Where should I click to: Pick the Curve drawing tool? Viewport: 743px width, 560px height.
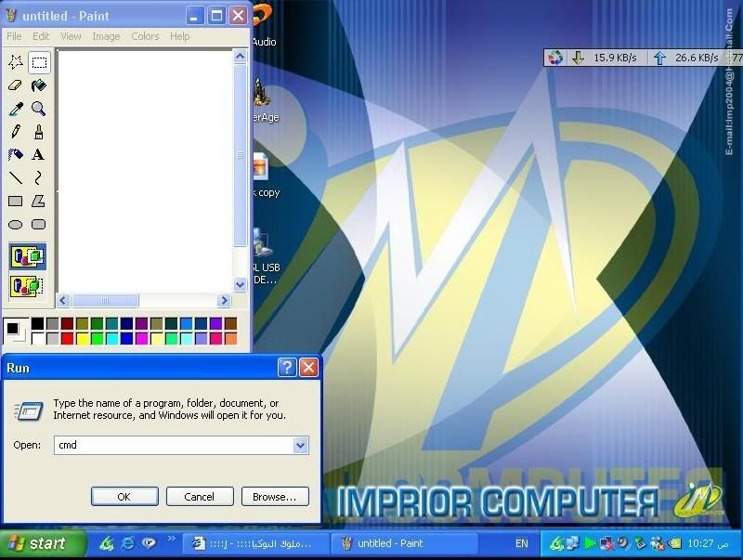pos(38,177)
